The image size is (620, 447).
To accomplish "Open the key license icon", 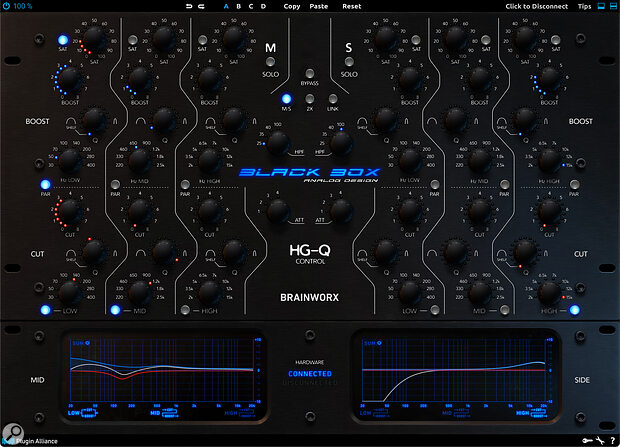I will 587,440.
